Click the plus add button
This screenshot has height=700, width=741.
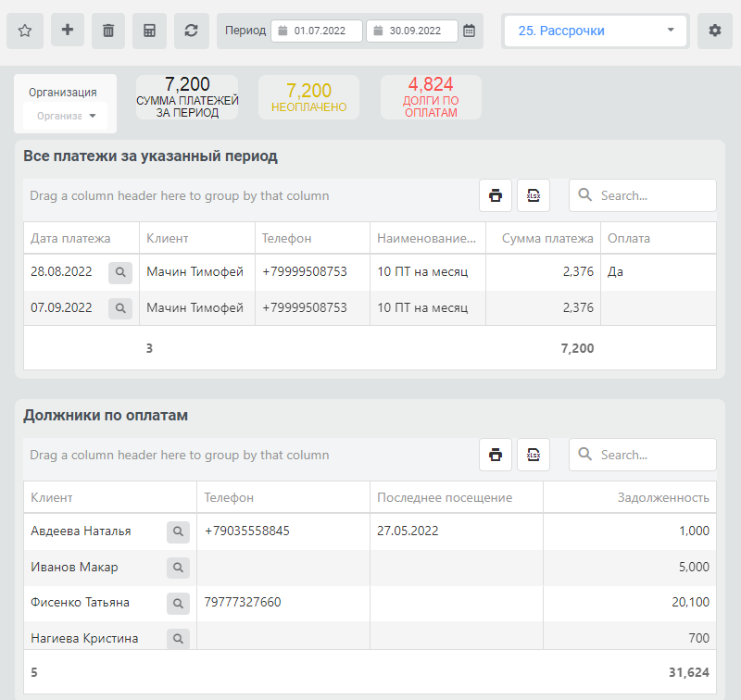pos(68,30)
